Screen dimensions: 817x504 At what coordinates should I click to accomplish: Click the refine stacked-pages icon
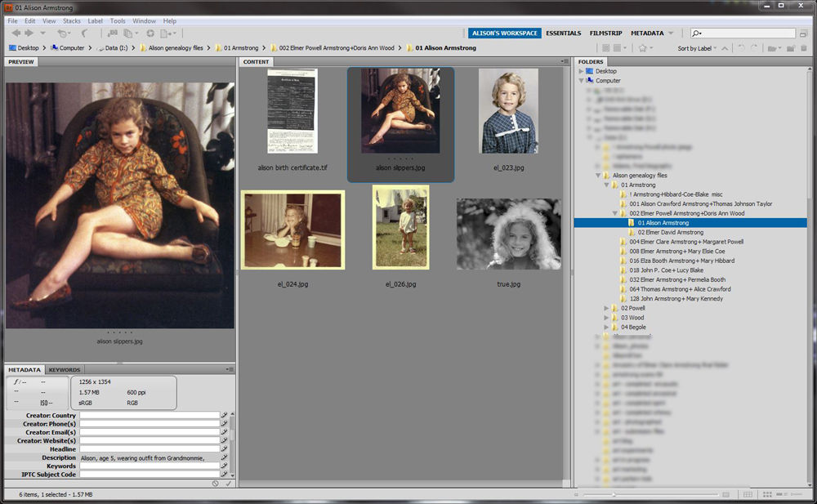[128, 33]
